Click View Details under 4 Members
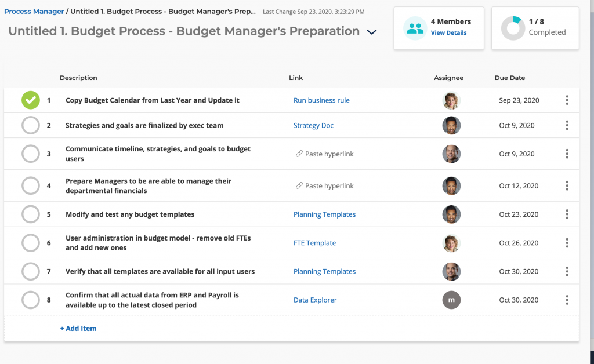Image resolution: width=594 pixels, height=364 pixels. [448, 33]
